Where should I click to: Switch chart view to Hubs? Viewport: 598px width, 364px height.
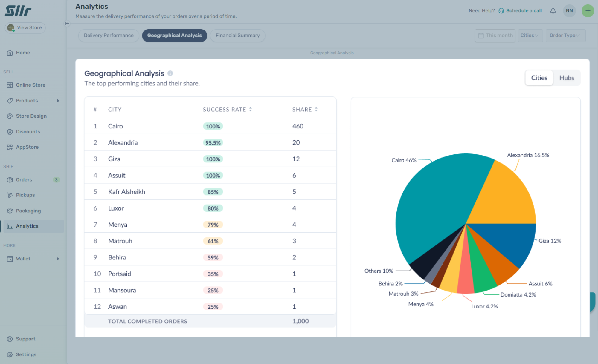pos(567,78)
